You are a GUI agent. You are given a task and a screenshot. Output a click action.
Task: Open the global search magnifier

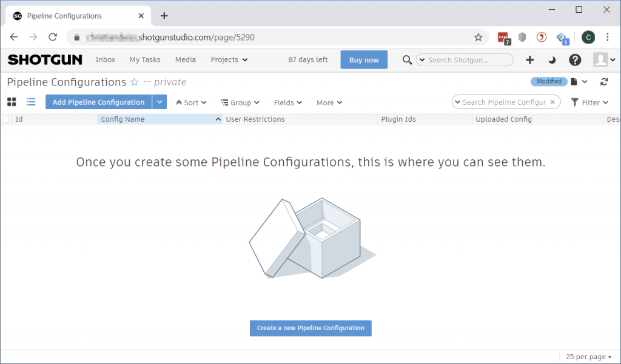(406, 59)
